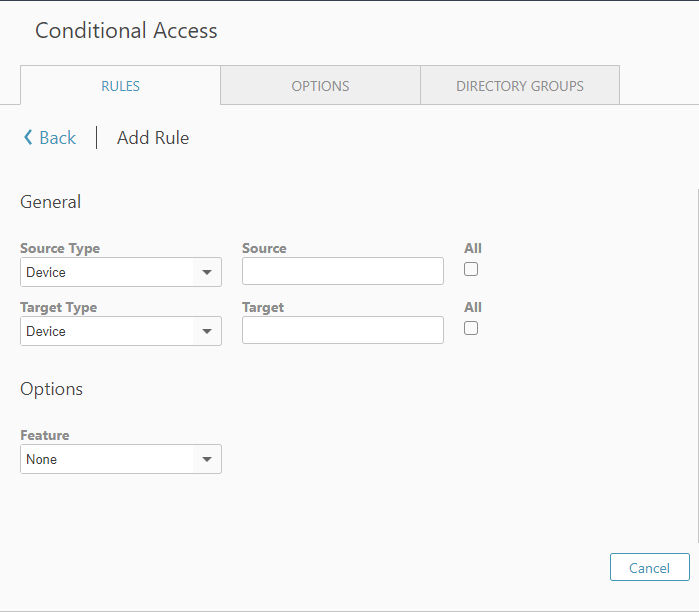Image resolution: width=699 pixels, height=612 pixels.
Task: Click the back chevron arrow icon
Action: pyautogui.click(x=28, y=137)
